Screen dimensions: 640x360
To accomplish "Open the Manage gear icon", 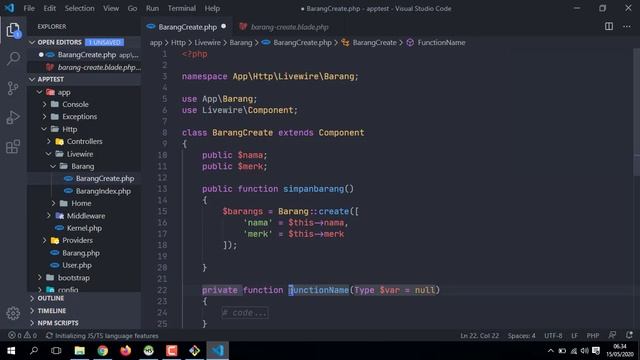I will [x=13, y=313].
